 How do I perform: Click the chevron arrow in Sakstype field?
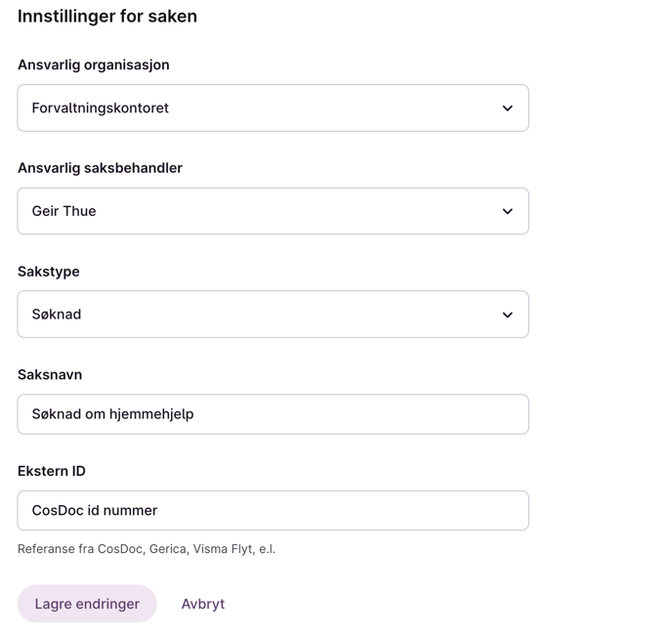coord(508,315)
